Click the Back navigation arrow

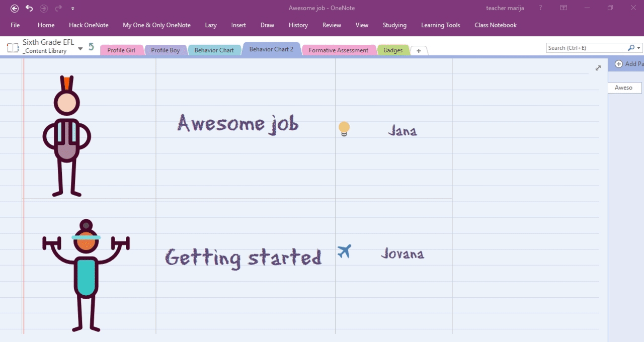pos(15,9)
